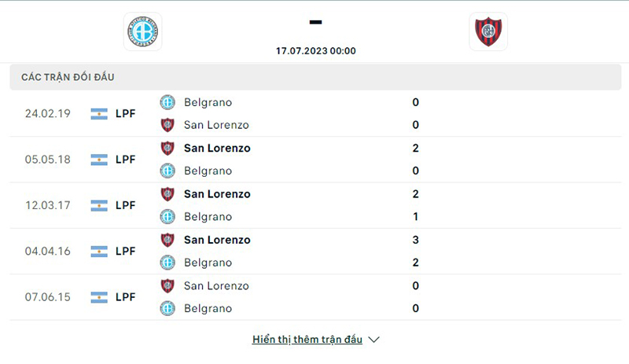Select the 05.05.18 match date
The height and width of the screenshot is (364, 629).
pyautogui.click(x=48, y=160)
